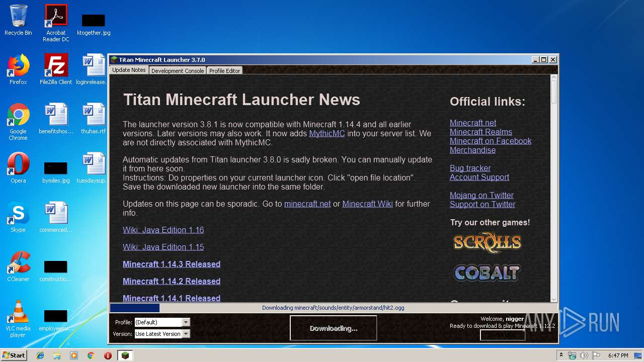
Task: Launch Opera from the desktop shortcut
Action: (18, 168)
